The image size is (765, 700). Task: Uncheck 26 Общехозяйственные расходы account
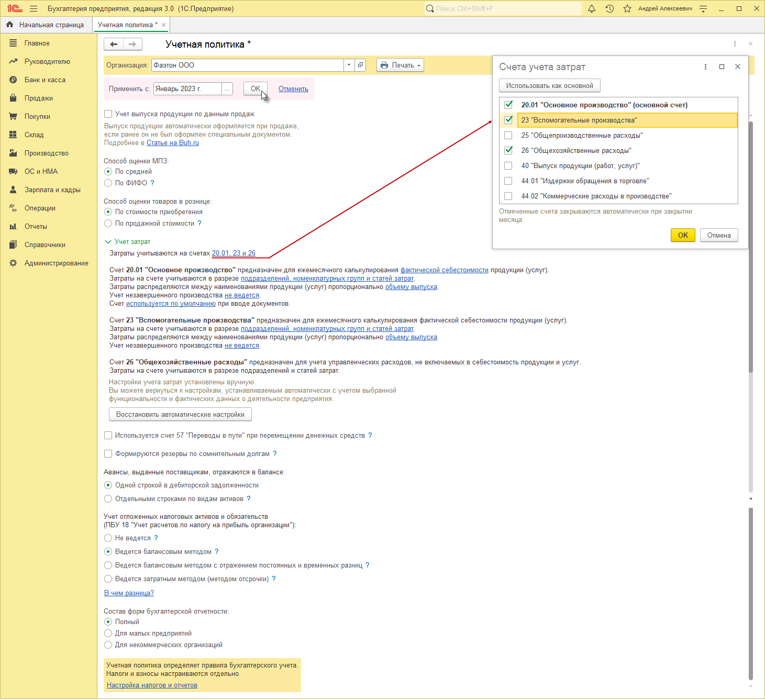click(508, 150)
